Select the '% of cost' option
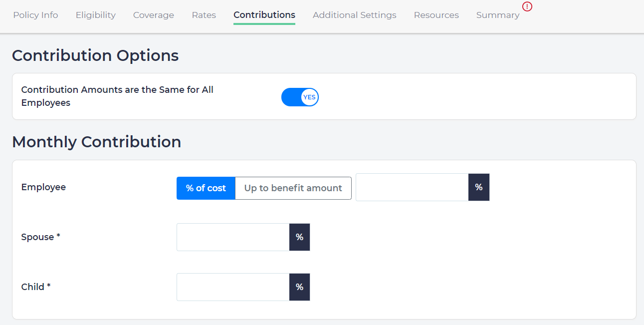 (x=206, y=188)
